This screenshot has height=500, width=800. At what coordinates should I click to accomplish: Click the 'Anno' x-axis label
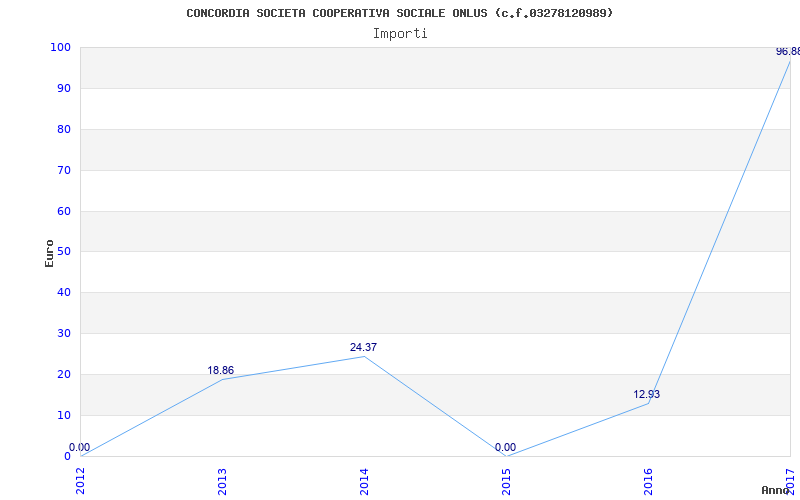(775, 490)
